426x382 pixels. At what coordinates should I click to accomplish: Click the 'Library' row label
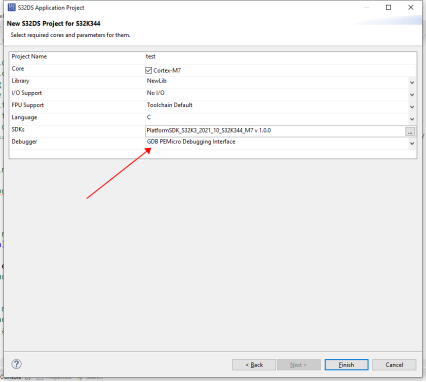click(20, 81)
